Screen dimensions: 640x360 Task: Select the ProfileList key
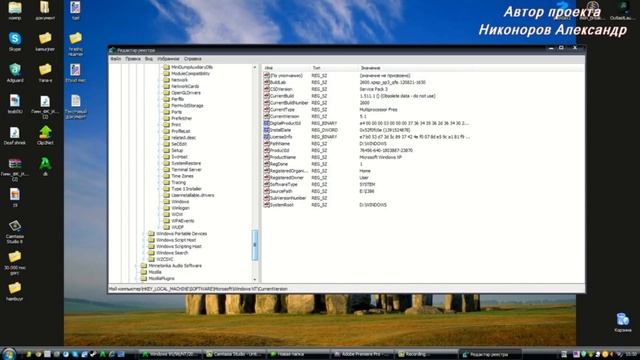(181, 131)
